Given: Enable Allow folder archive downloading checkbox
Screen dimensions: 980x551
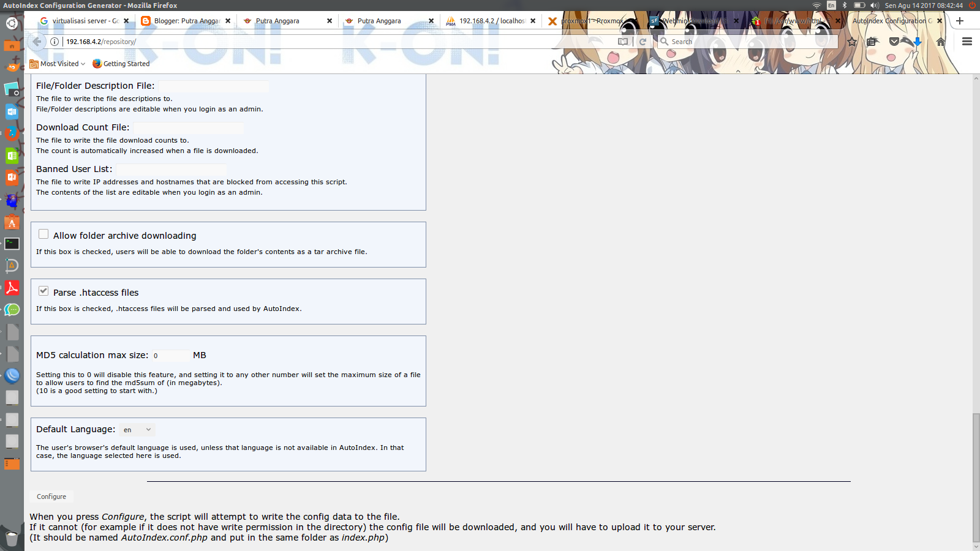Looking at the screenshot, I should 43,234.
